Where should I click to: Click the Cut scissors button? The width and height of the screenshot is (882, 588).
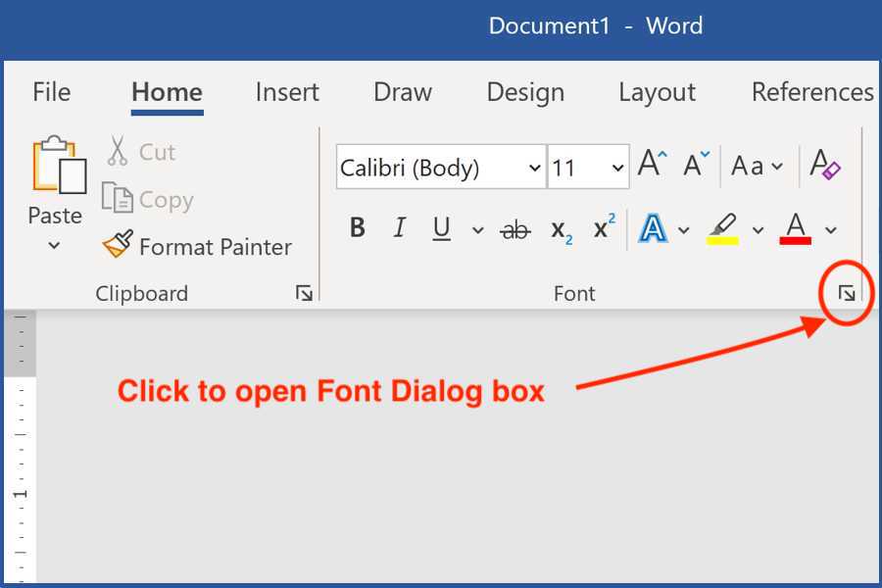(140, 151)
